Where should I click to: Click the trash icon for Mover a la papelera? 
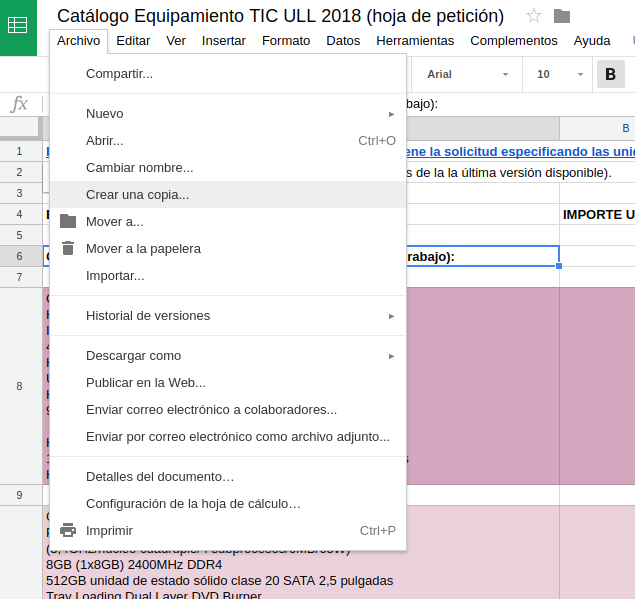[68, 248]
